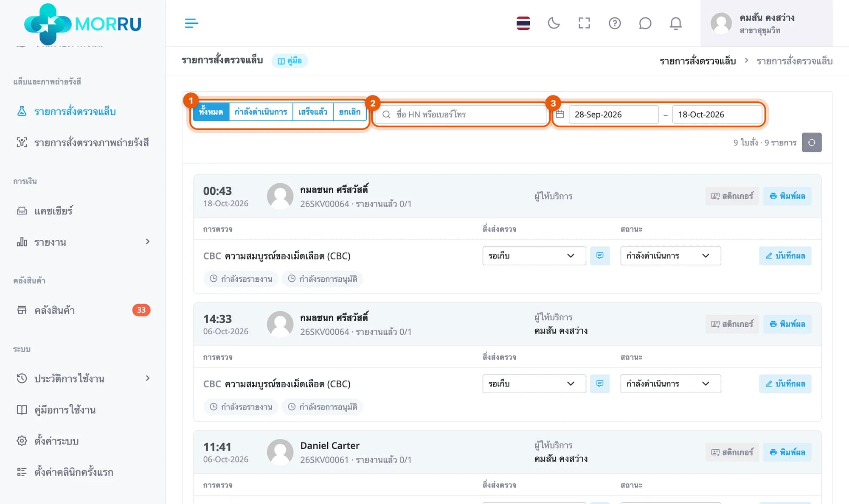Open the Thai flag language selector
This screenshot has height=504, width=849.
pyautogui.click(x=523, y=23)
